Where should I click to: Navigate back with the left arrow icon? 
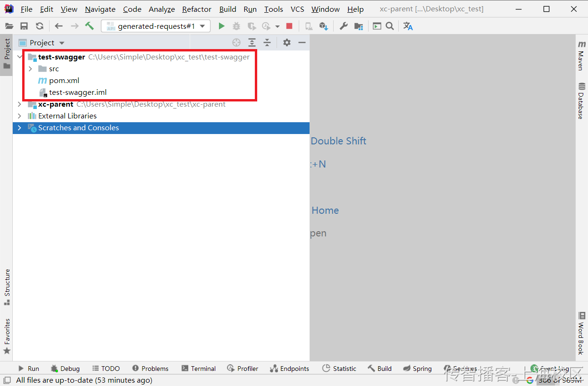[59, 26]
